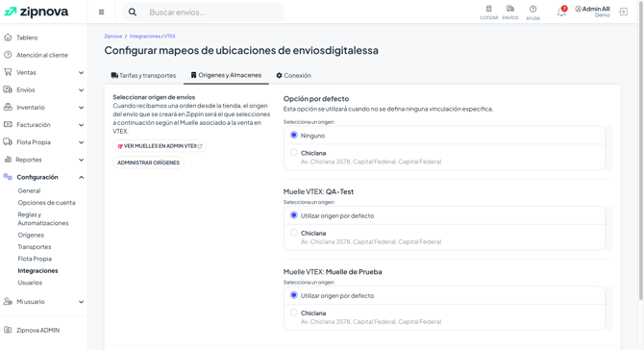Click the Facturación money icon
This screenshot has height=350, width=644.
click(8, 124)
